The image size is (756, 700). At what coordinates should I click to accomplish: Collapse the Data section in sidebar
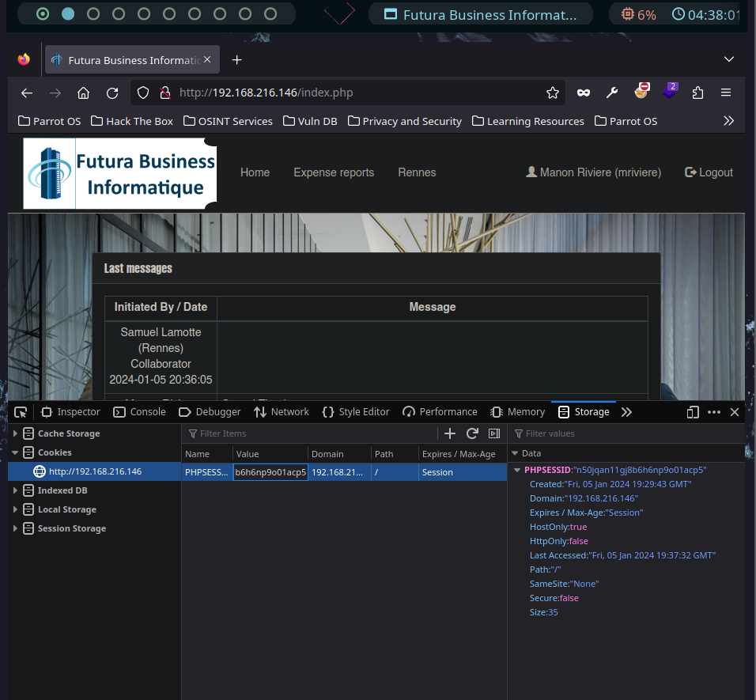515,453
